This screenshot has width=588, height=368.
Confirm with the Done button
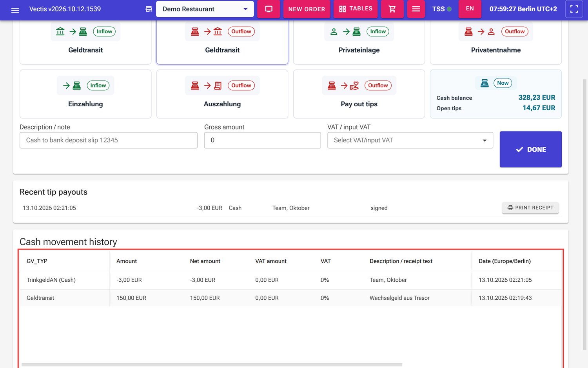(530, 149)
